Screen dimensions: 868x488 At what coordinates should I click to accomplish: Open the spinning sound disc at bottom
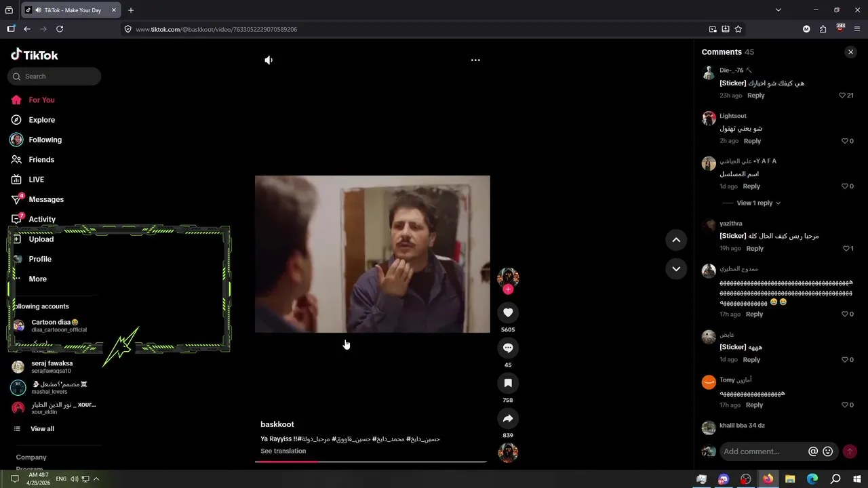click(x=508, y=453)
